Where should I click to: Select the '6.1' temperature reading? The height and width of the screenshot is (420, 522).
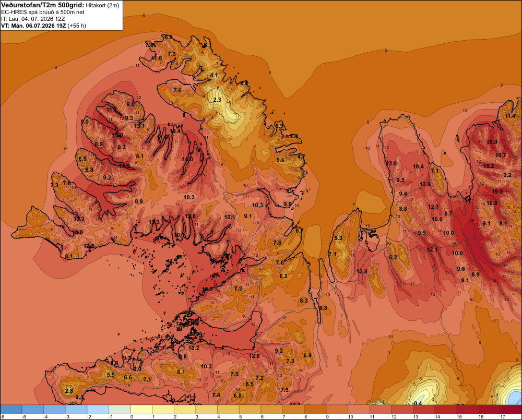(x=181, y=372)
